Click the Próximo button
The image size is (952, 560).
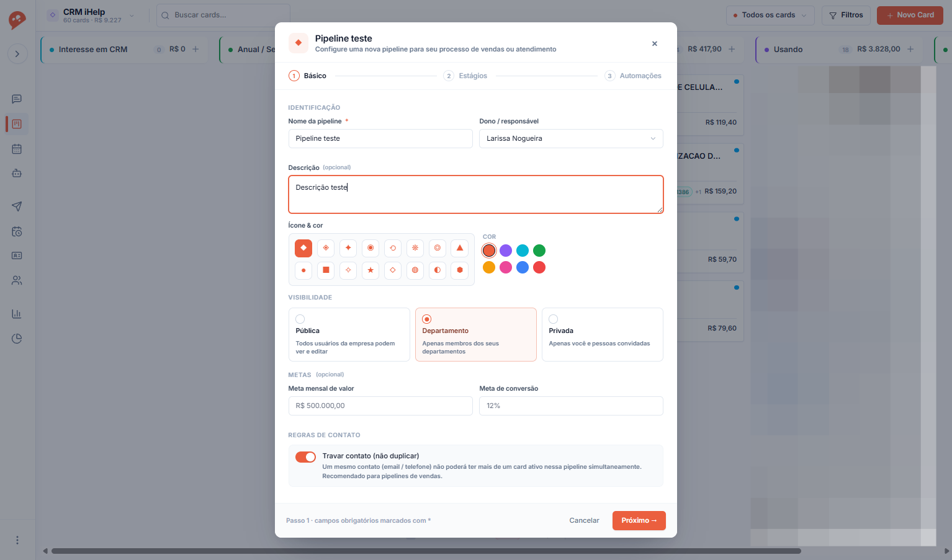(x=639, y=521)
